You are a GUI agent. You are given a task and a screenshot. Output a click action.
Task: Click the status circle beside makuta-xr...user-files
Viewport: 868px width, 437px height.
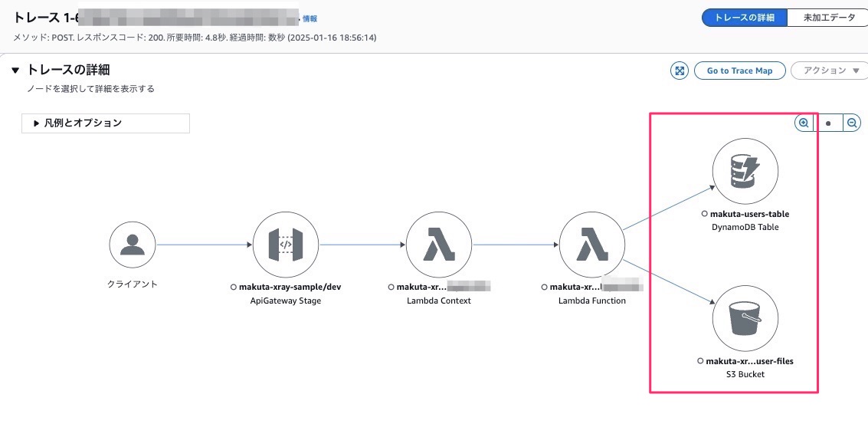pos(700,361)
